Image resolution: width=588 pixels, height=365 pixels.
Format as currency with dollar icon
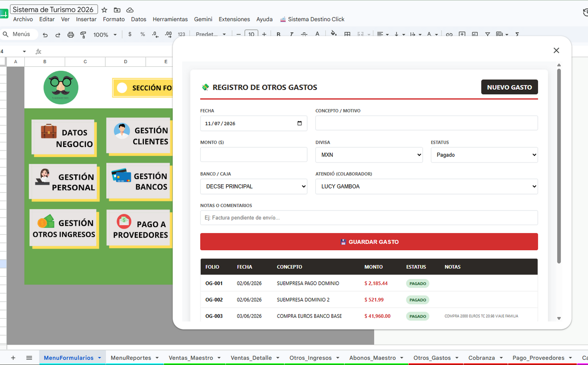(130, 35)
